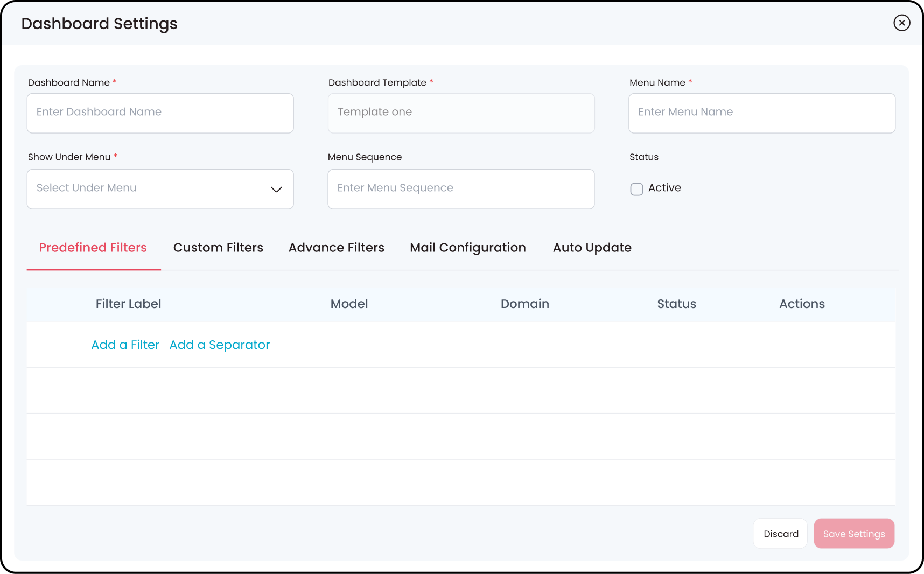Focus the Enter Menu Name field

[x=761, y=113]
